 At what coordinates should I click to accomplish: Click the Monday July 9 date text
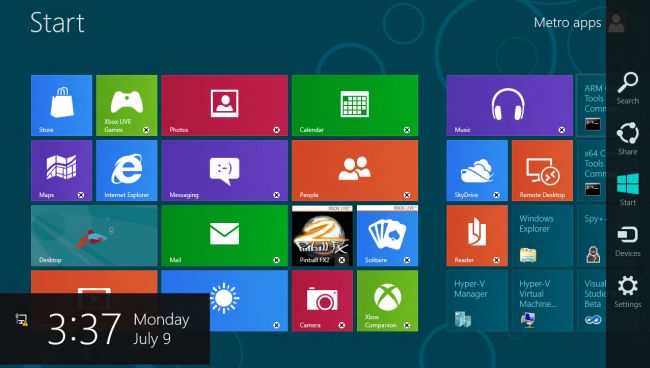coord(161,329)
